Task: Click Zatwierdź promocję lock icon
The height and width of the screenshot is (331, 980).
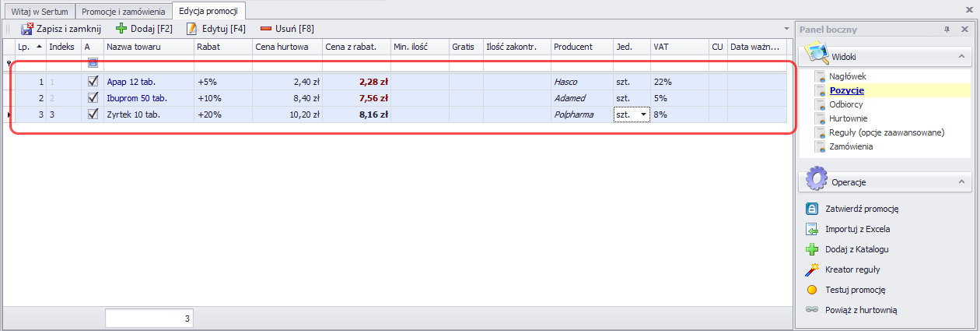Action: (812, 209)
